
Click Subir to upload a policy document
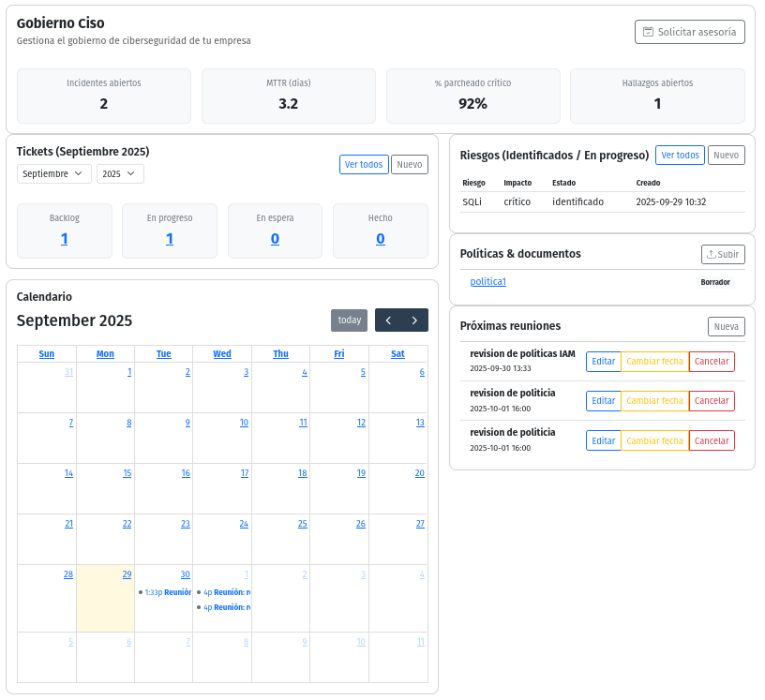(x=723, y=254)
